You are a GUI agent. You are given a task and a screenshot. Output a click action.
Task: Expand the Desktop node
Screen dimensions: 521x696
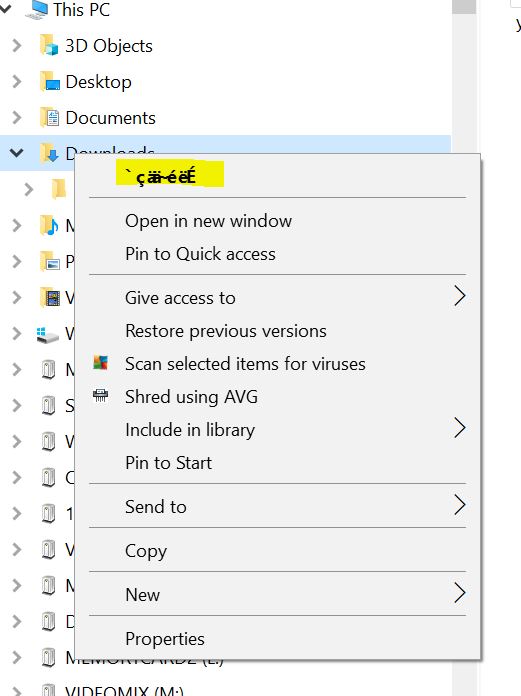coord(16,82)
